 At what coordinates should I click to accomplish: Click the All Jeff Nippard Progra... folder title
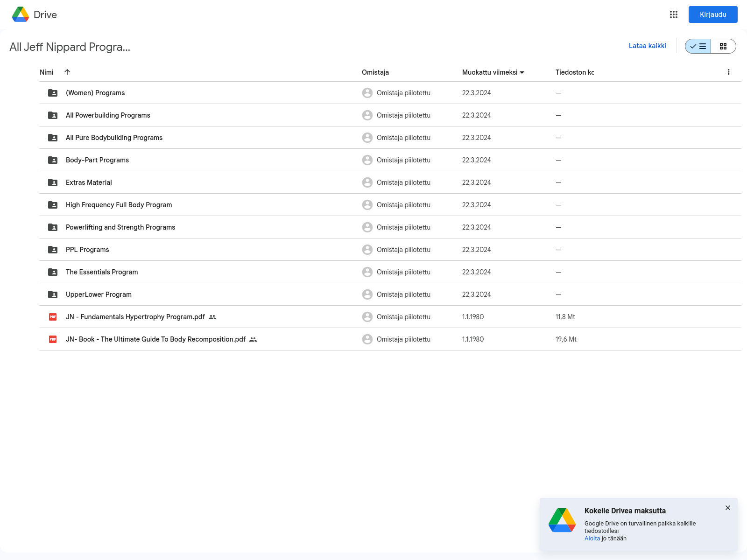(70, 47)
